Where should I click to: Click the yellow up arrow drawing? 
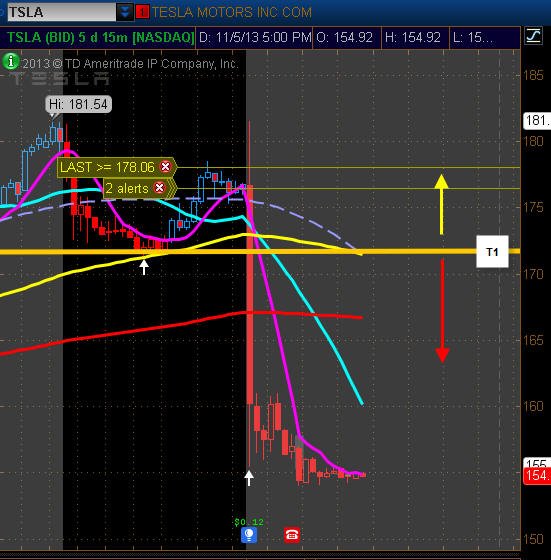442,204
